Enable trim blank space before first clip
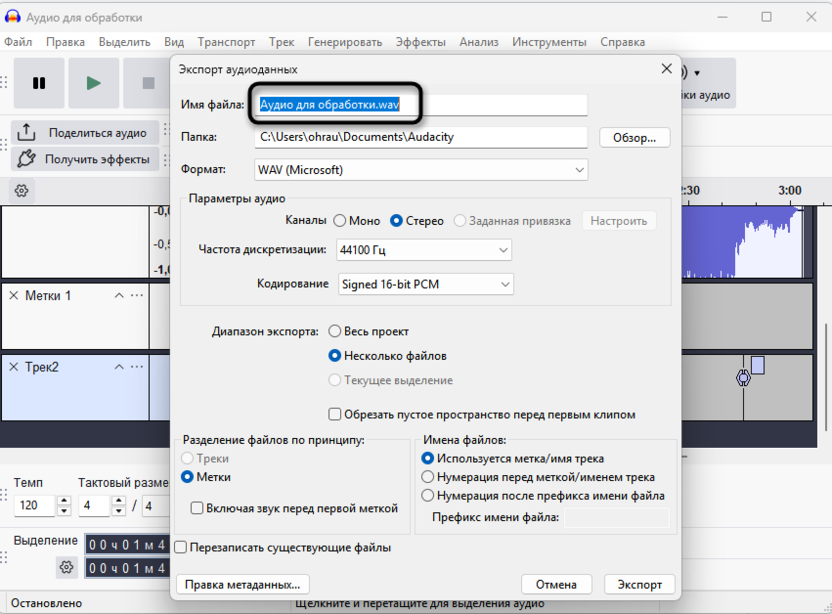Viewport: 832px width, 614px height. (x=334, y=414)
